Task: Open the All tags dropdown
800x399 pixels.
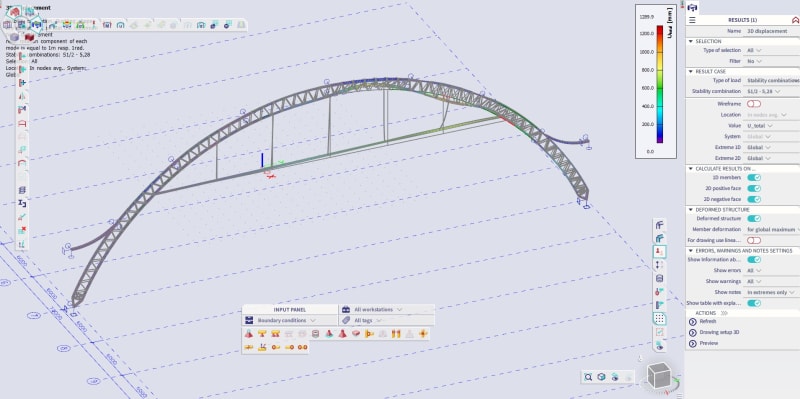Action: tap(386, 320)
